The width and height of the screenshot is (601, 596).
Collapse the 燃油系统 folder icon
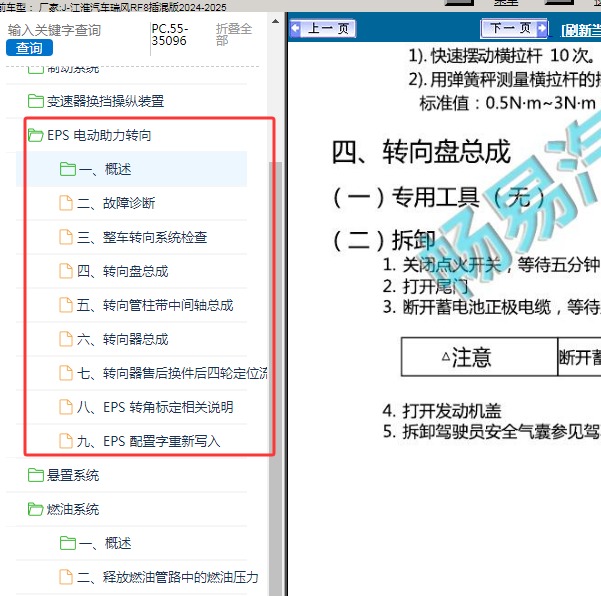[36, 509]
